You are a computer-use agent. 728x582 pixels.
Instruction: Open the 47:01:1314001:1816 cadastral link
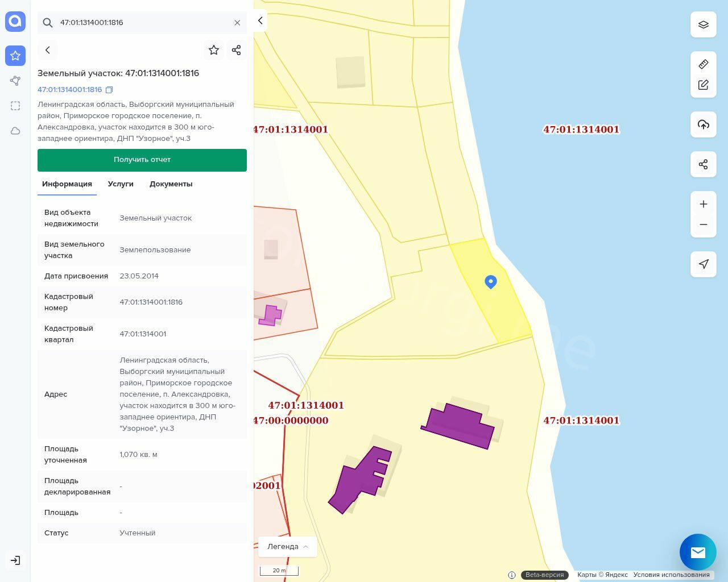pyautogui.click(x=69, y=90)
